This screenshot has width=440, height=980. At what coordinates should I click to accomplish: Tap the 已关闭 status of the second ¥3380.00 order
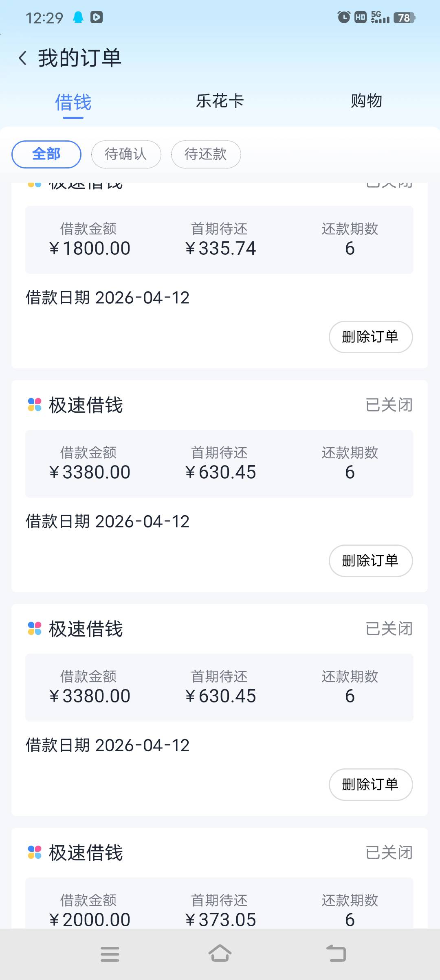389,629
